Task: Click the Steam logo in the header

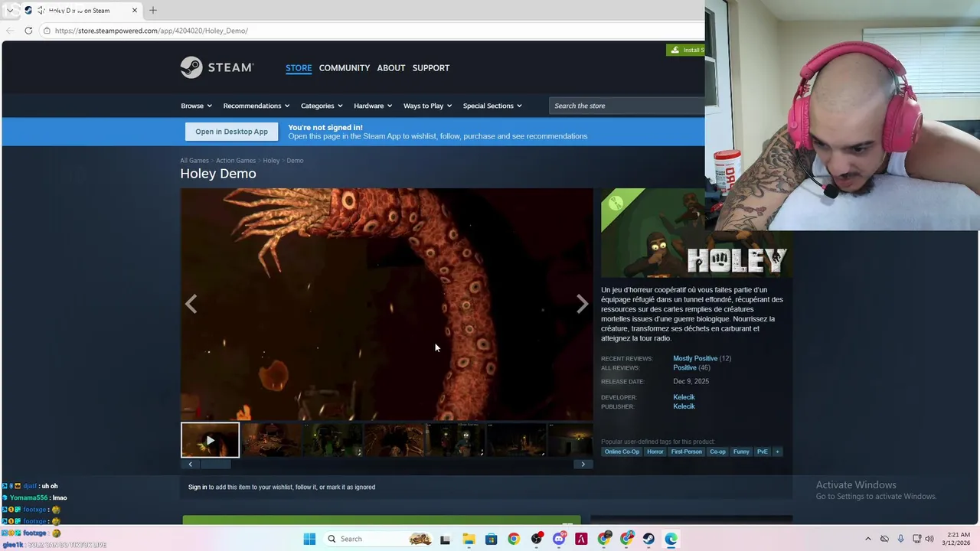Action: pos(217,67)
